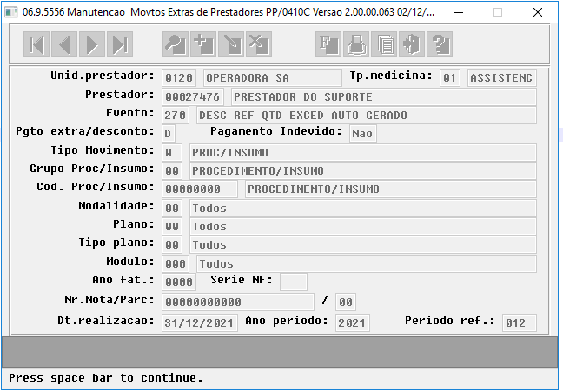The width and height of the screenshot is (563, 392).
Task: Select Tipo Movimento code field 0
Action: [172, 153]
